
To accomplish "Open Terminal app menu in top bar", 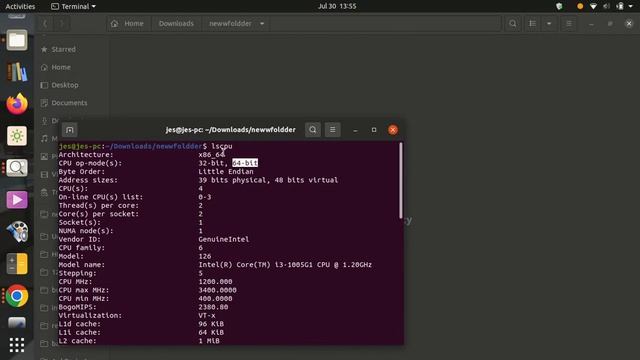I will (x=73, y=6).
